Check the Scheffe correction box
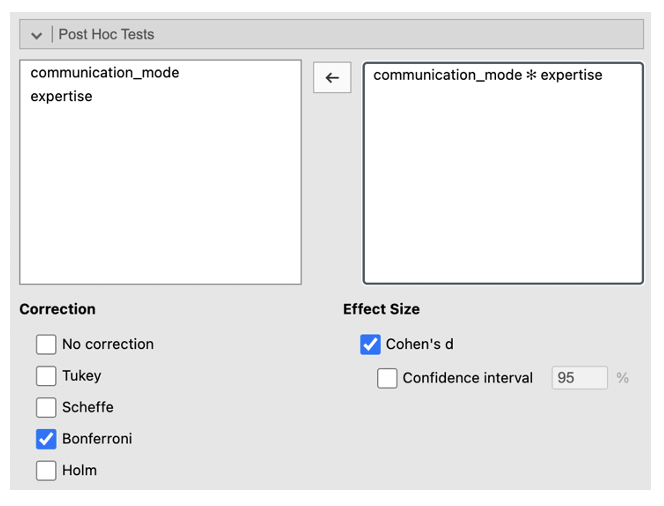The width and height of the screenshot is (664, 506). coord(46,407)
